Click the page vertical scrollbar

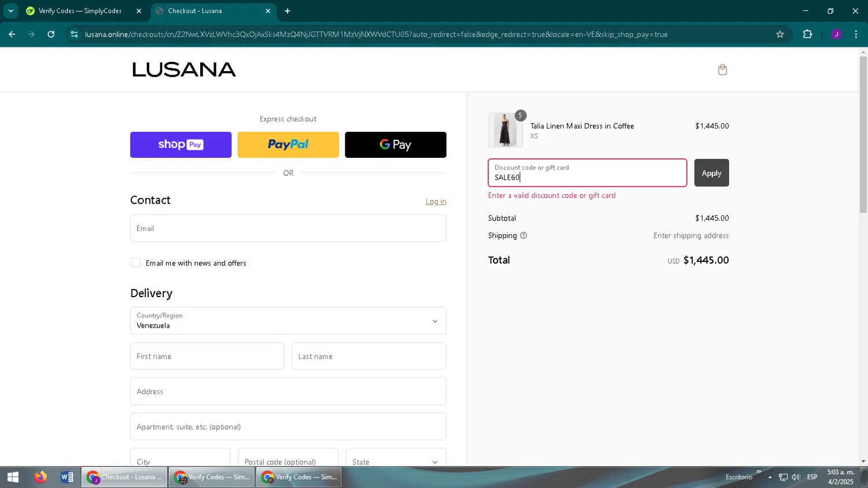click(x=863, y=135)
